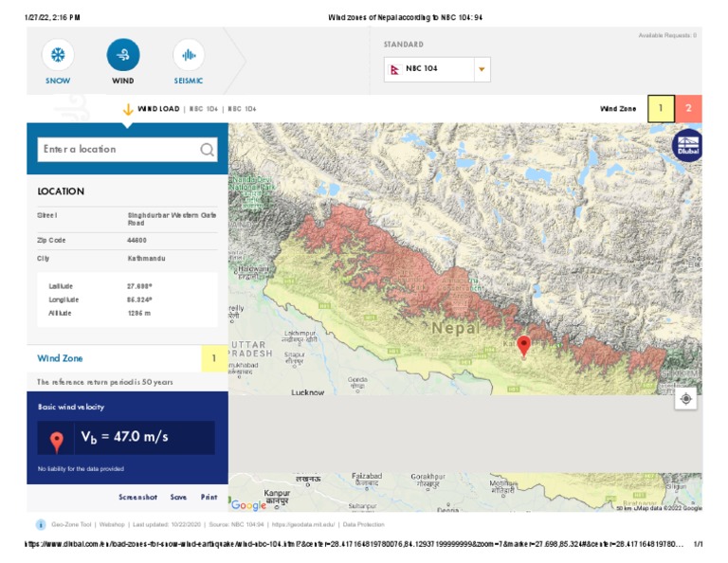Expand the Wind Zone section
728x563 pixels.
click(61, 358)
